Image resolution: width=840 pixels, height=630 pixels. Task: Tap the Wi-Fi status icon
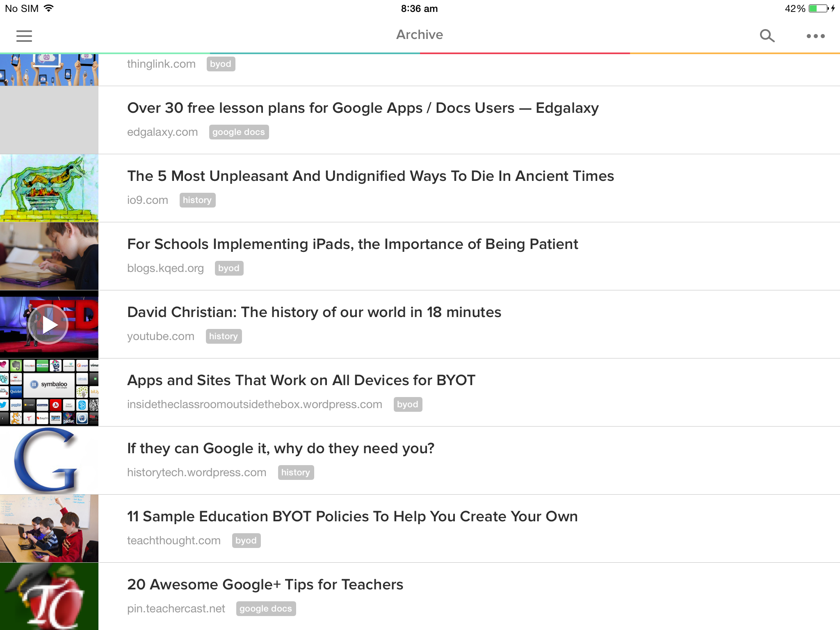tap(49, 9)
